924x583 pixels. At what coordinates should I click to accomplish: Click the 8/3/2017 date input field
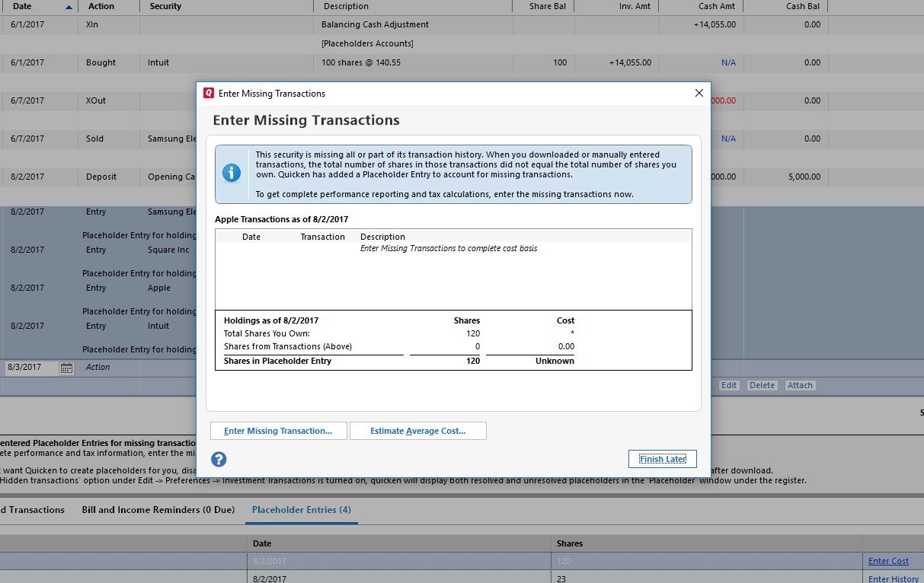(x=30, y=367)
